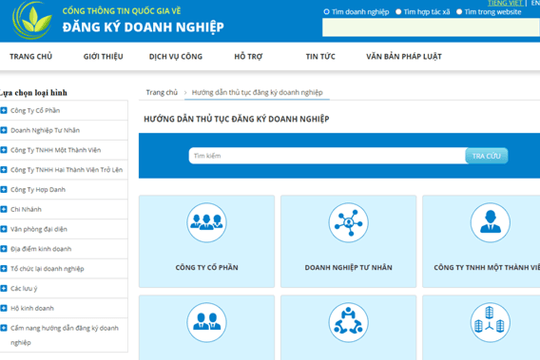Open the Công Ty Cổ Phần group icon

[207, 223]
